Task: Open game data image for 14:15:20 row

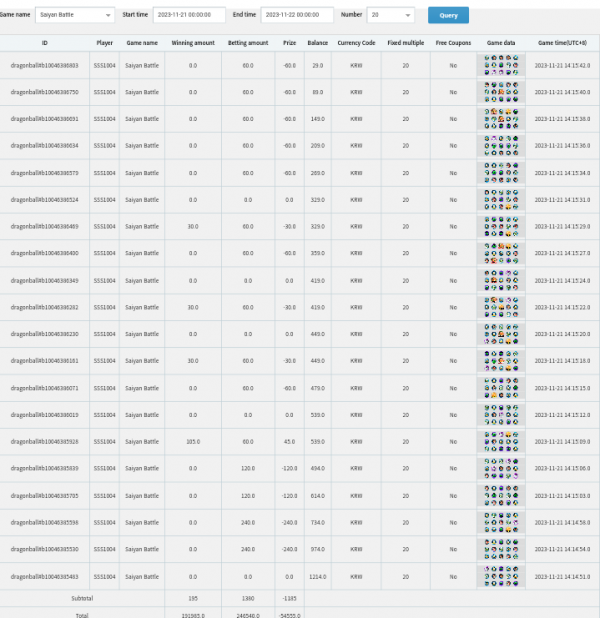Action: coord(501,334)
